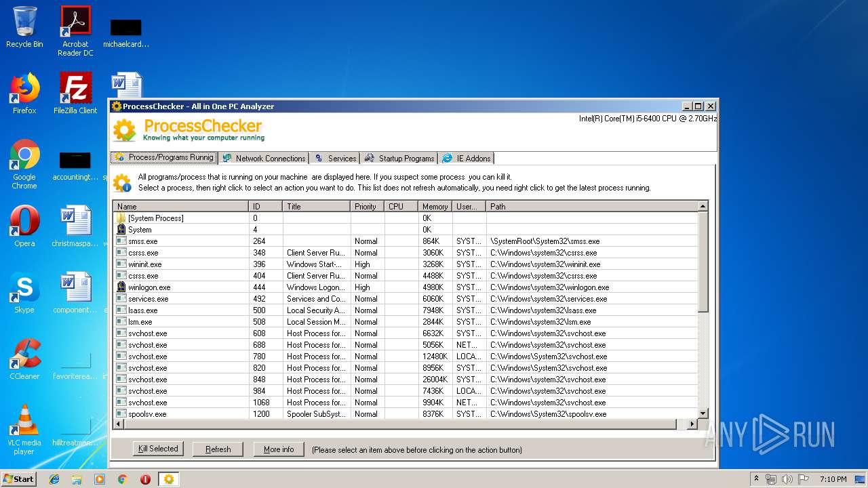Sort by Name column header

point(181,206)
